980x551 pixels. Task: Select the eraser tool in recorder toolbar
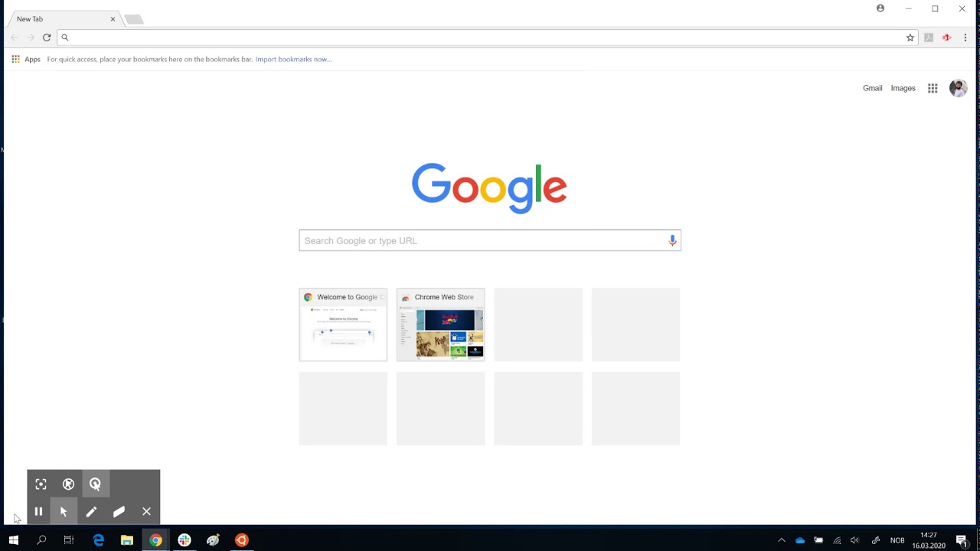[119, 511]
